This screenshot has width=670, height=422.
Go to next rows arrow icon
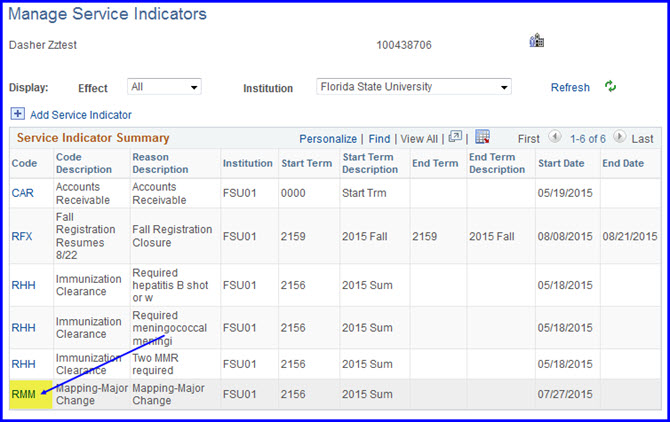coord(619,137)
